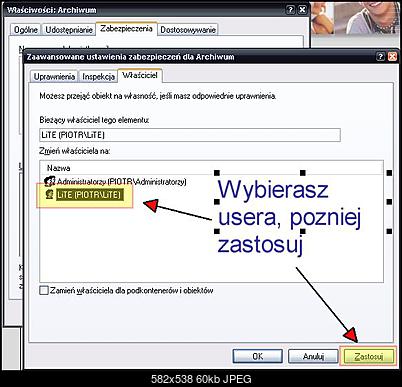Screen dimensions: 402x387
Task: Switch to Udostępnianie tab in Właściwości window
Action: [x=69, y=30]
